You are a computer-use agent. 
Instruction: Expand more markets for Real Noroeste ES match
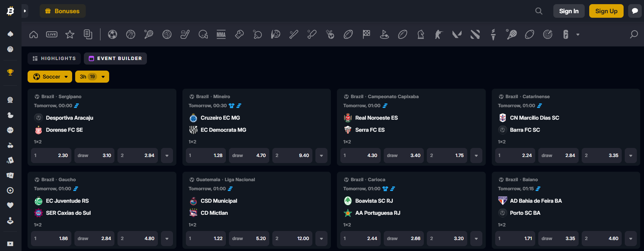(x=476, y=156)
